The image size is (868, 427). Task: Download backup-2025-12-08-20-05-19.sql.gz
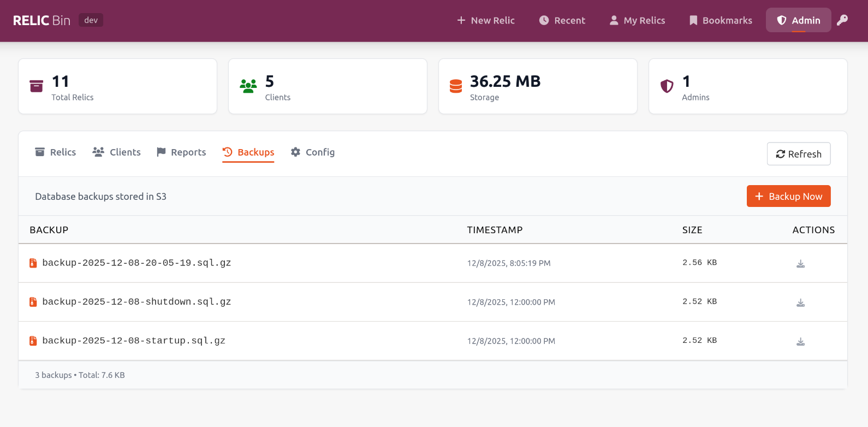point(800,264)
